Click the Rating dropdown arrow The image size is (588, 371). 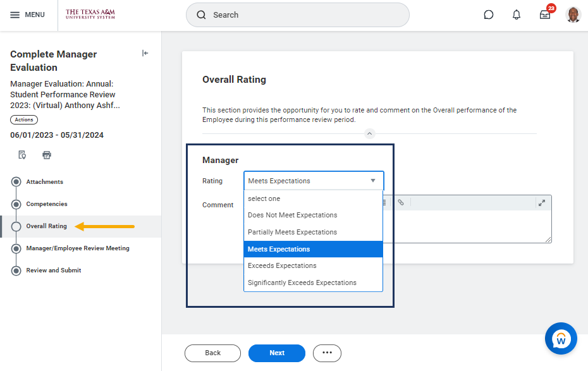pos(373,181)
